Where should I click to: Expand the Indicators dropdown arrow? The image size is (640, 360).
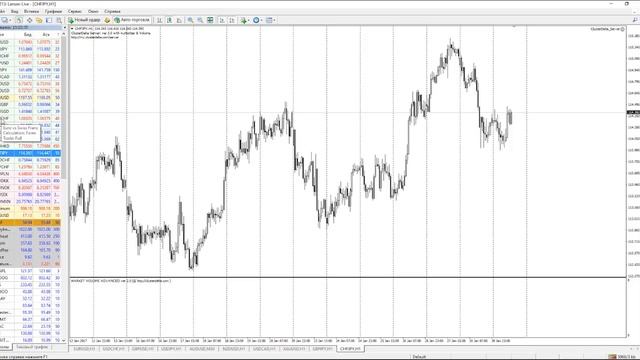click(x=248, y=20)
